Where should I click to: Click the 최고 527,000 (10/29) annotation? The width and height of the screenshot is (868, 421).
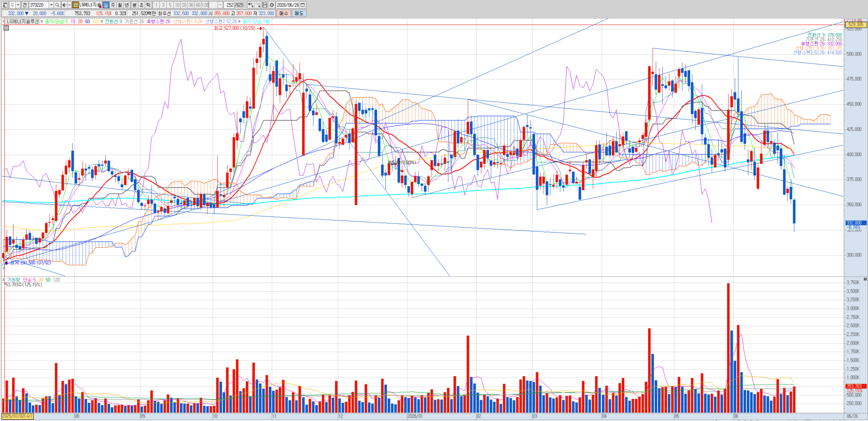[234, 28]
